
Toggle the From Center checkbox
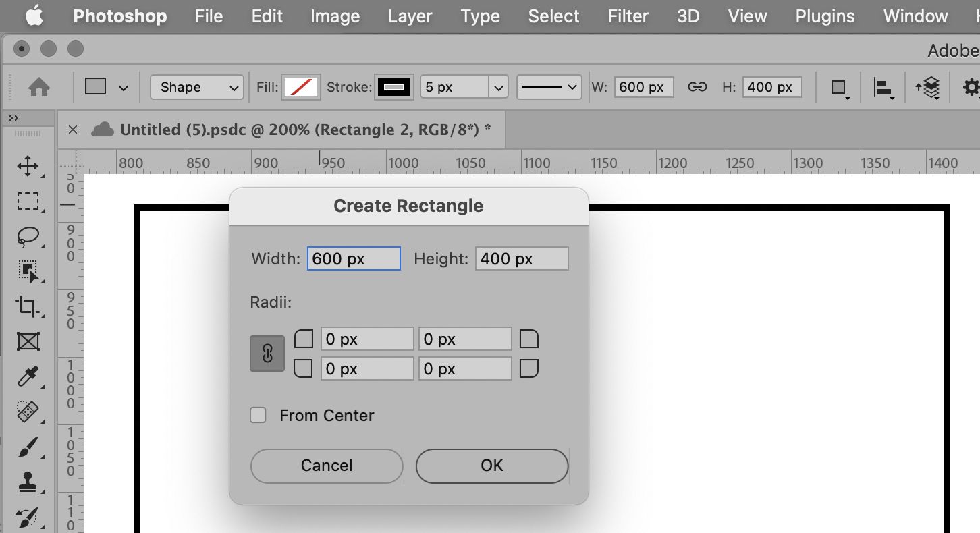pos(258,415)
